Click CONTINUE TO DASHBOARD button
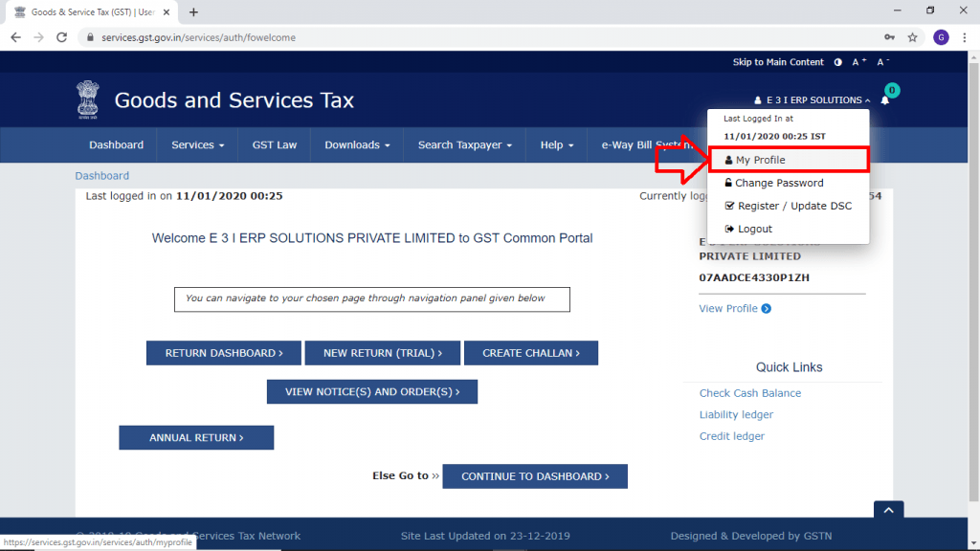 tap(535, 476)
